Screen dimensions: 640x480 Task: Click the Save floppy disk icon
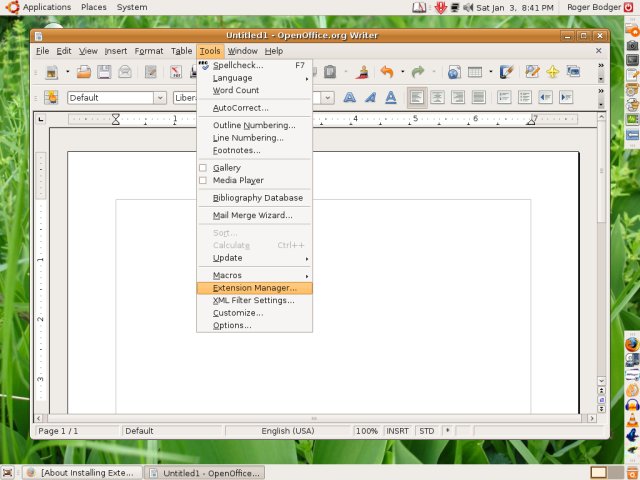[104, 72]
